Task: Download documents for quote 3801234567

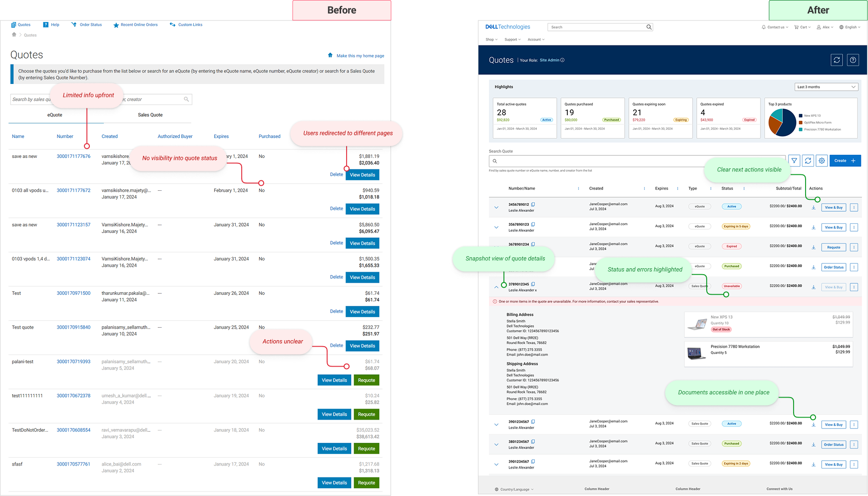Action: [x=814, y=445]
